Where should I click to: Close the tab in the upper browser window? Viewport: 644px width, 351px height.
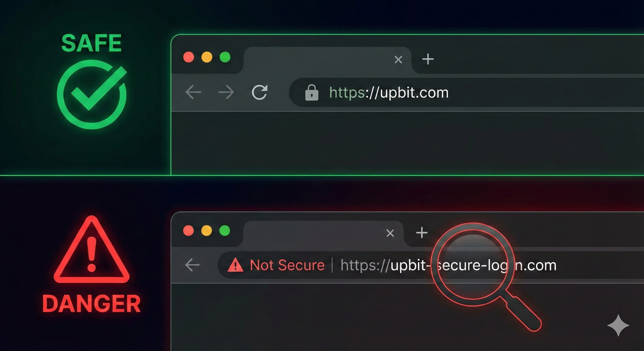point(398,60)
